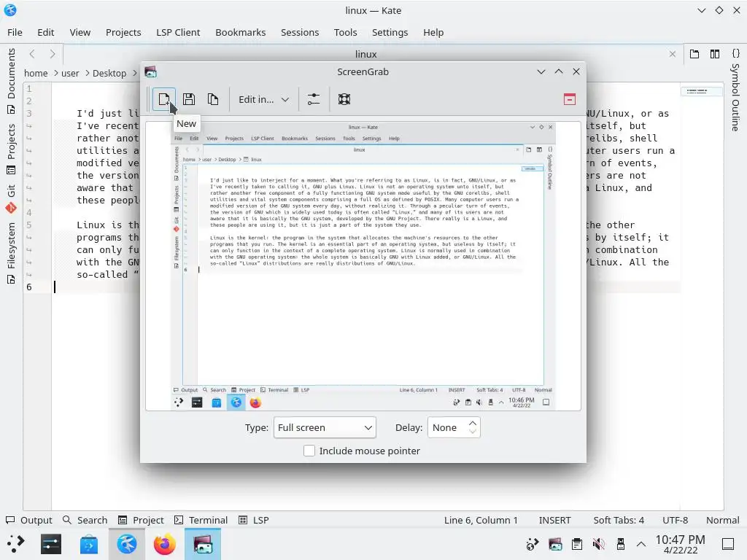The height and width of the screenshot is (560, 747).
Task: Open ScreenGrab options sliders icon
Action: coord(314,99)
